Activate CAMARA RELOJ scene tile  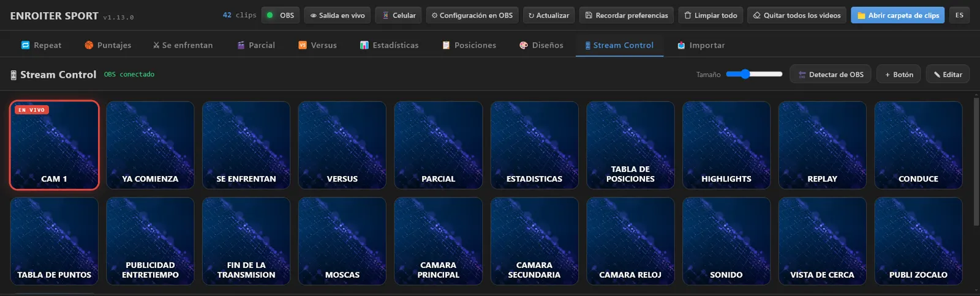[x=630, y=241]
